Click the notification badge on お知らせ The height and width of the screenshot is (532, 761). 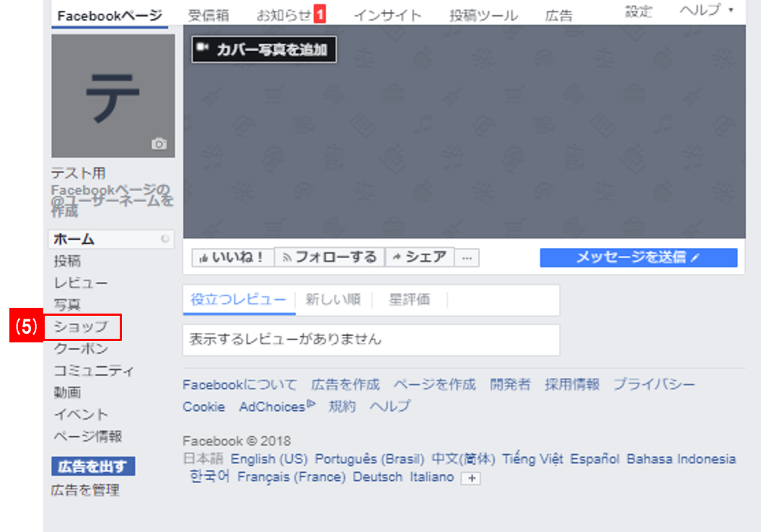point(320,14)
